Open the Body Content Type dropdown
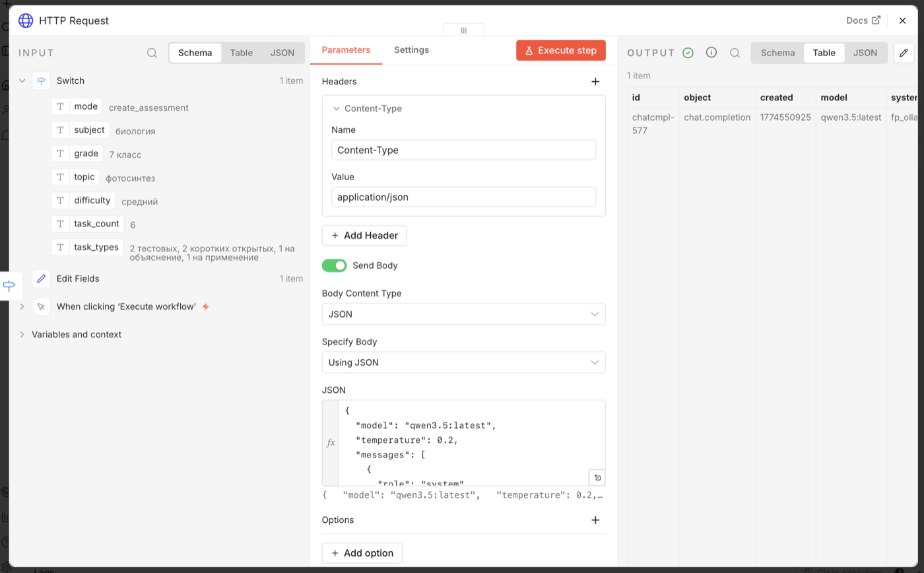The width and height of the screenshot is (924, 573). 463,314
